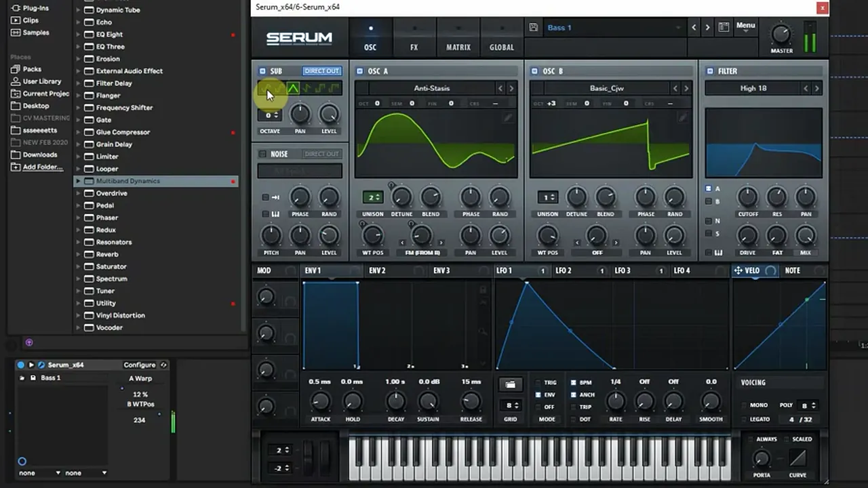
Task: Click the filter CUTOFF knob
Action: pos(747,197)
